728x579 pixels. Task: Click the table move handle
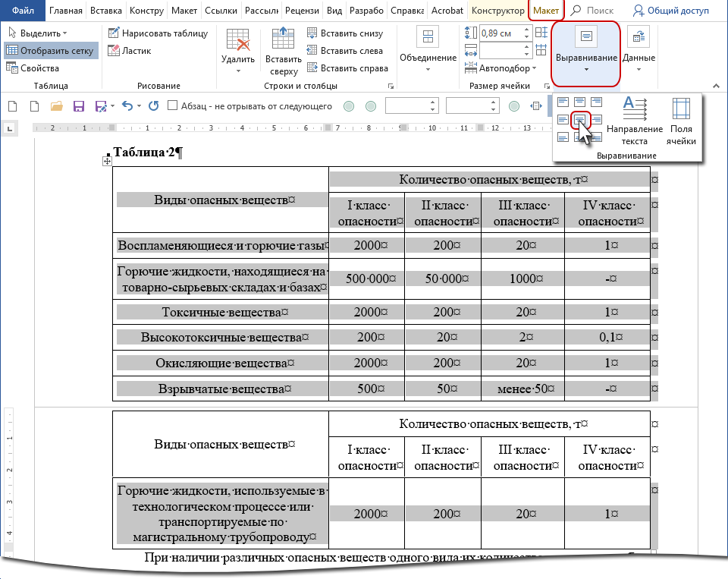(107, 161)
